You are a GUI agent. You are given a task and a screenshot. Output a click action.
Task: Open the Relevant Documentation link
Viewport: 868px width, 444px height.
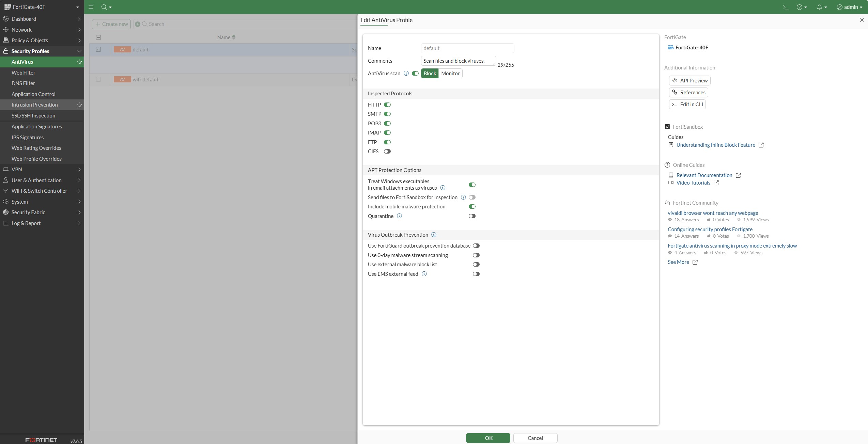pos(704,175)
